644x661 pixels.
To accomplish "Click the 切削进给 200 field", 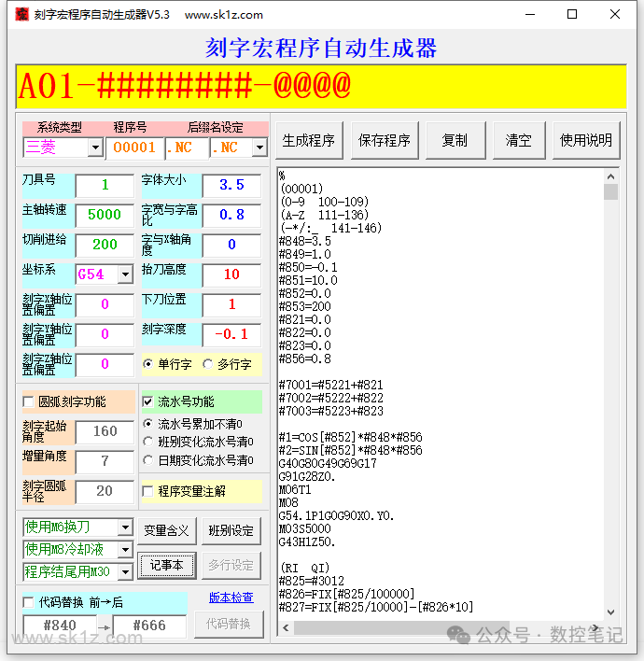I will (x=105, y=245).
